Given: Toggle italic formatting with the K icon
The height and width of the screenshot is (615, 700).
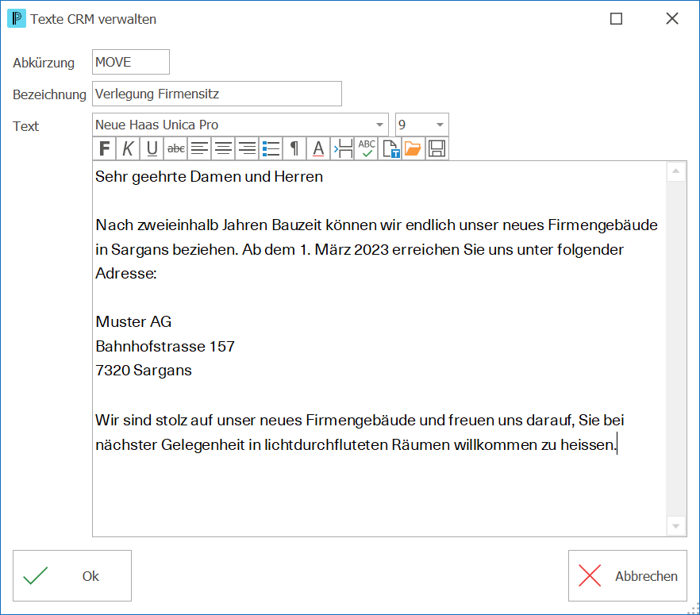Looking at the screenshot, I should tap(128, 148).
